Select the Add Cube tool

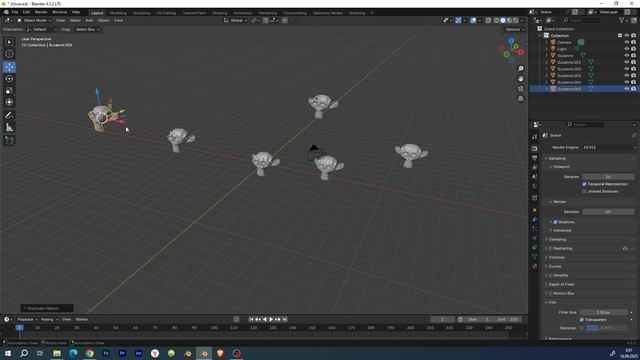9,140
